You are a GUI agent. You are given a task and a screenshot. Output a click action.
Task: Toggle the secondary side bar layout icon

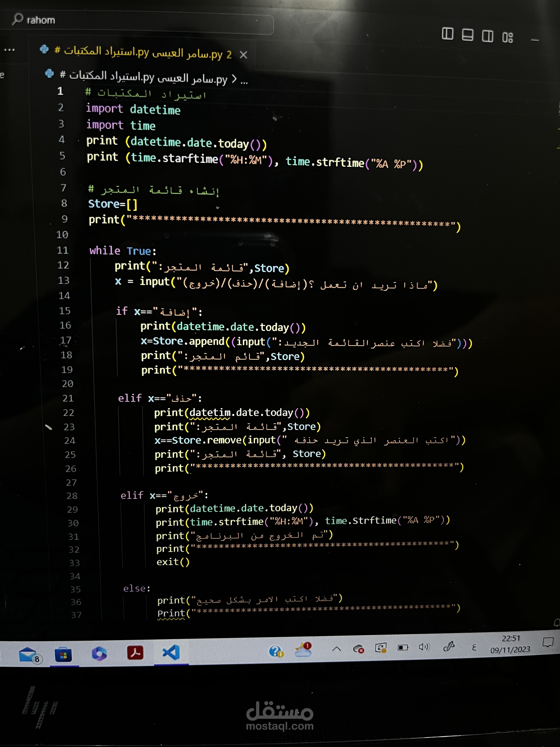click(487, 36)
